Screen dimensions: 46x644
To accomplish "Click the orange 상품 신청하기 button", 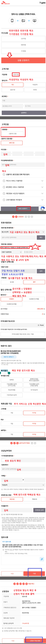I will (x=23, y=60).
